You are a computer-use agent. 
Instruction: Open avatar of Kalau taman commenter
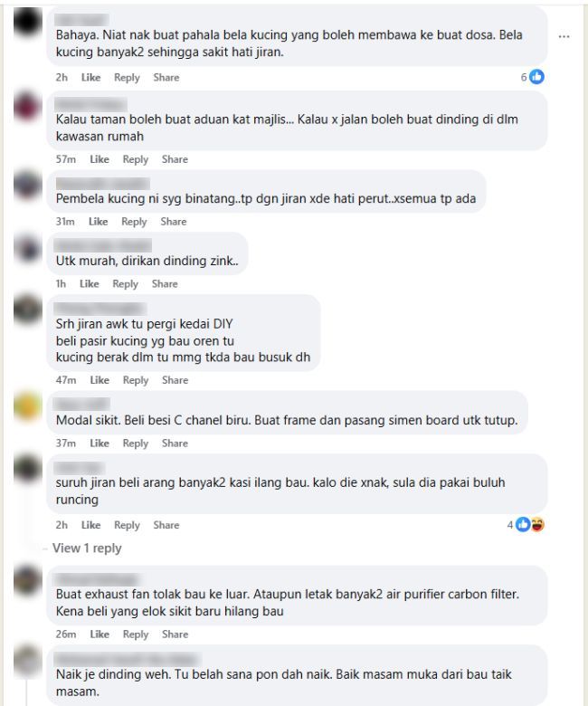[27, 106]
